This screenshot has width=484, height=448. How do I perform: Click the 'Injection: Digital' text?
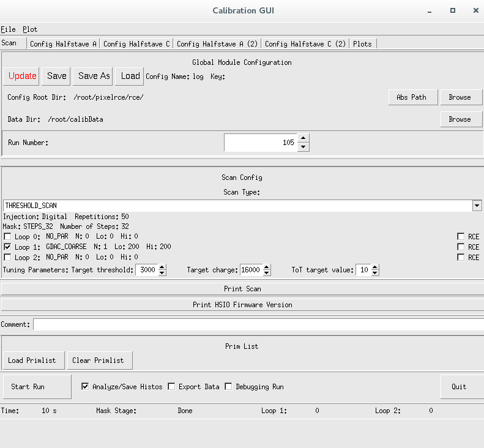35,217
